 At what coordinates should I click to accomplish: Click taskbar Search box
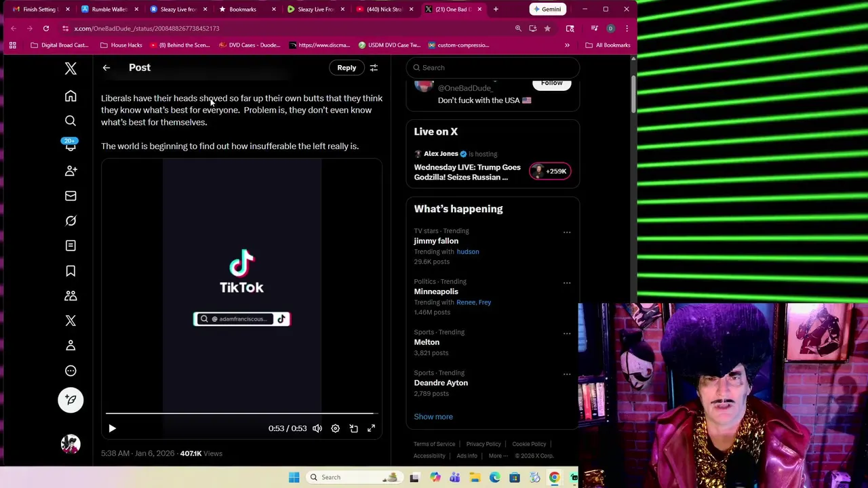353,477
